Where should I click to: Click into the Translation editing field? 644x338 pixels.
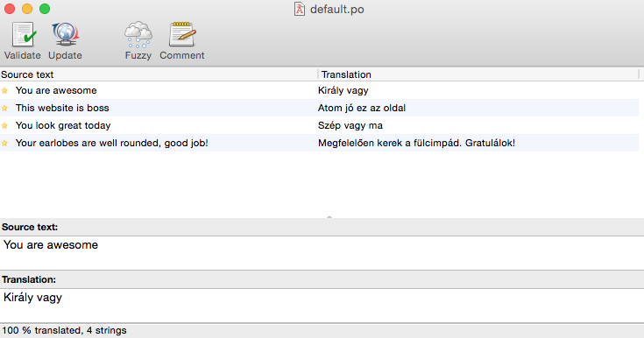click(322, 306)
